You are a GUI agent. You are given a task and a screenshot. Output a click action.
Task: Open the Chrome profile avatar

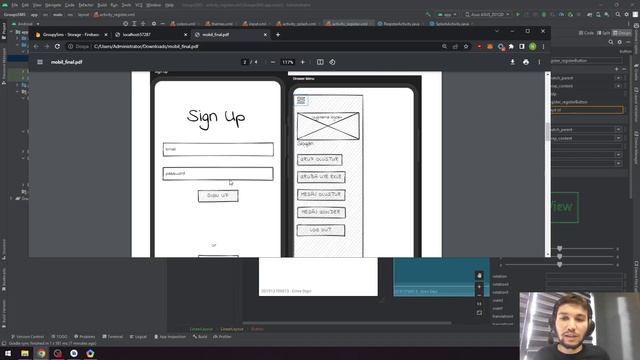point(532,47)
